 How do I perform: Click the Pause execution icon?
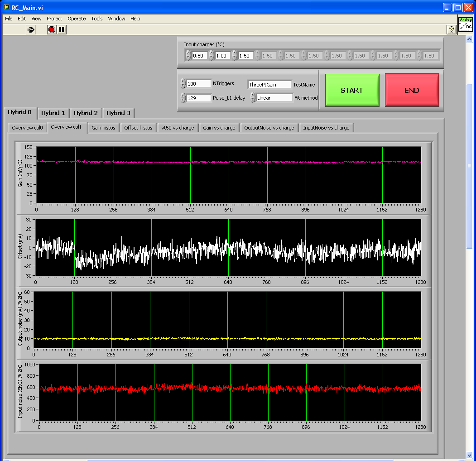coord(62,29)
